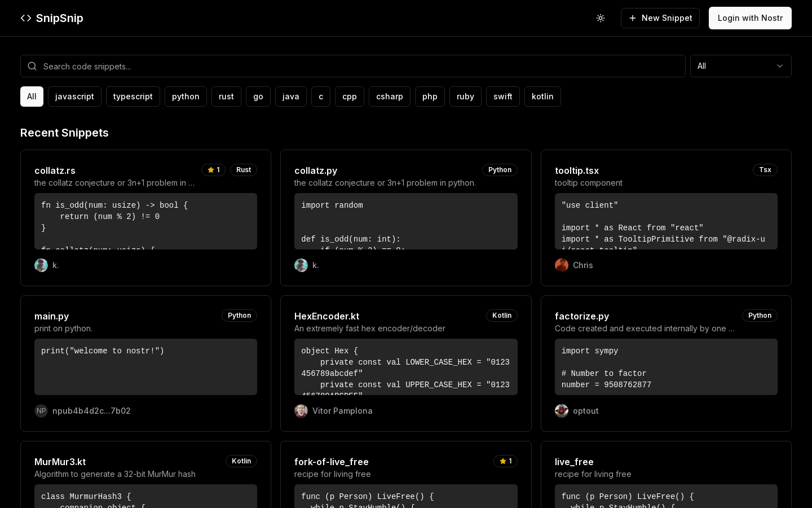The height and width of the screenshot is (508, 812).
Task: Filter snippets by csharp
Action: 390,97
